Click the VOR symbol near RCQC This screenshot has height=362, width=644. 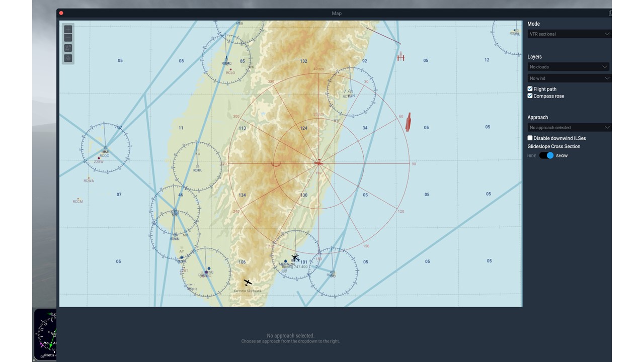point(105,149)
